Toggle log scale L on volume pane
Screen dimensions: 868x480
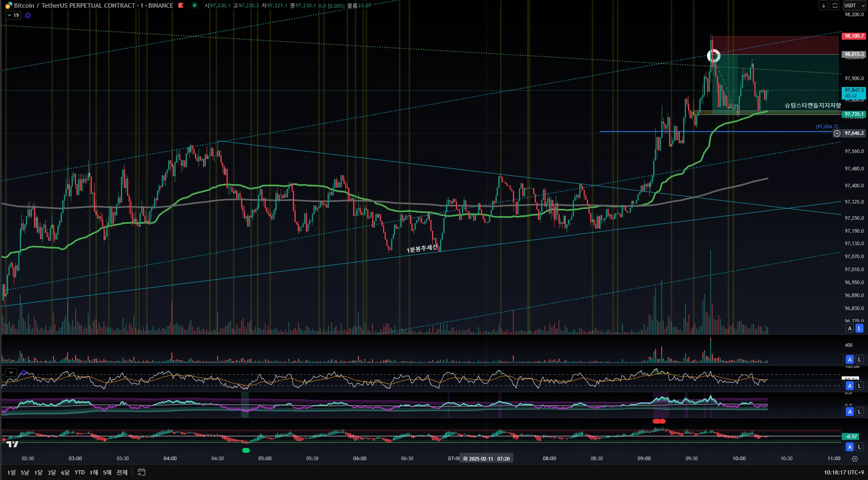pos(860,359)
